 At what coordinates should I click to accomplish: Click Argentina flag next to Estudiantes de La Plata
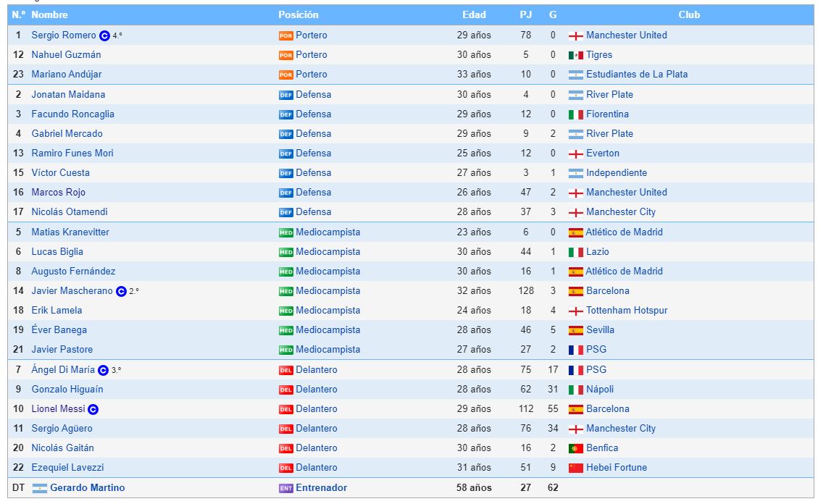point(575,75)
